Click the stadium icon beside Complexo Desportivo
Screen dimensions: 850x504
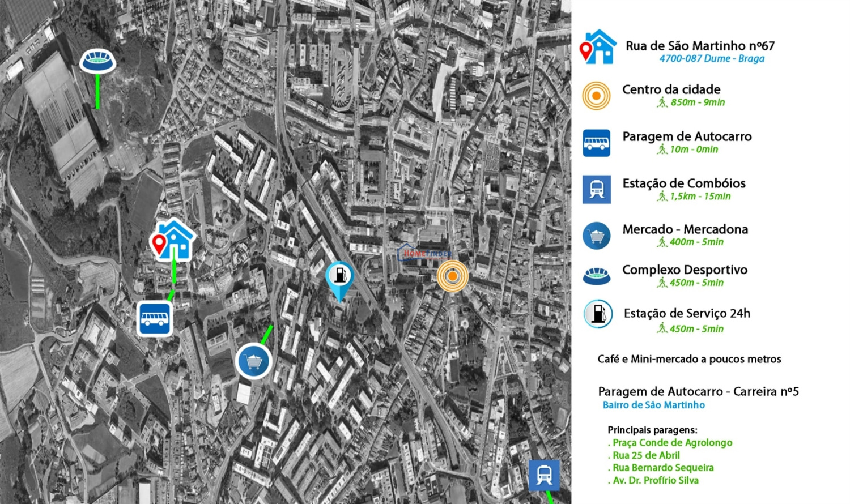(x=596, y=276)
